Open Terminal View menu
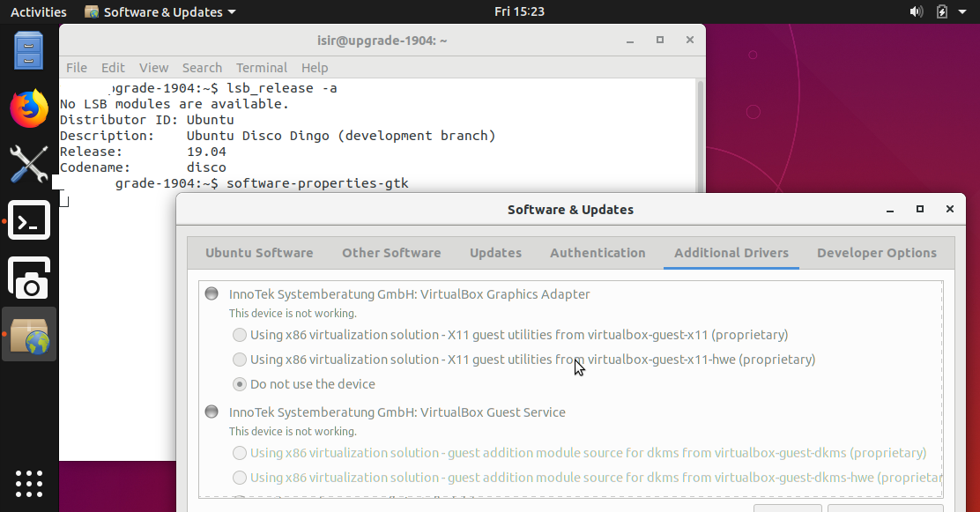 tap(153, 68)
